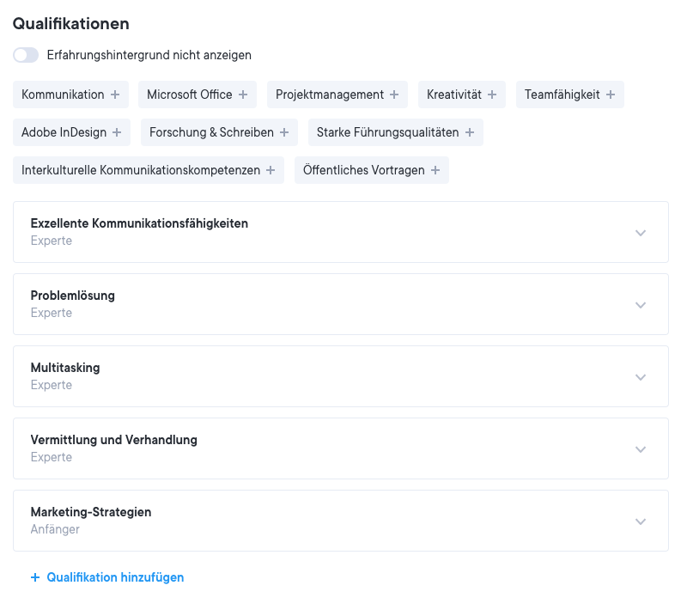Add Öffentliches Vortragen with plus icon

click(435, 170)
